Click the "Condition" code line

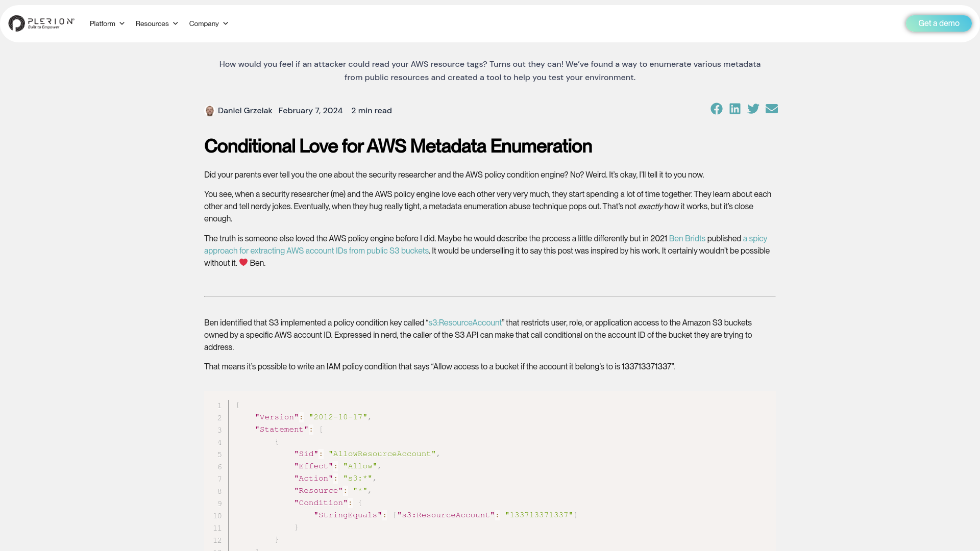[x=328, y=503]
